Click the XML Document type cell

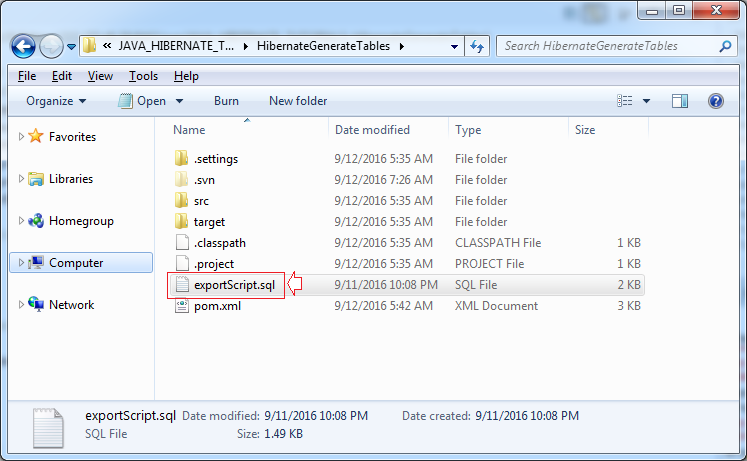496,306
